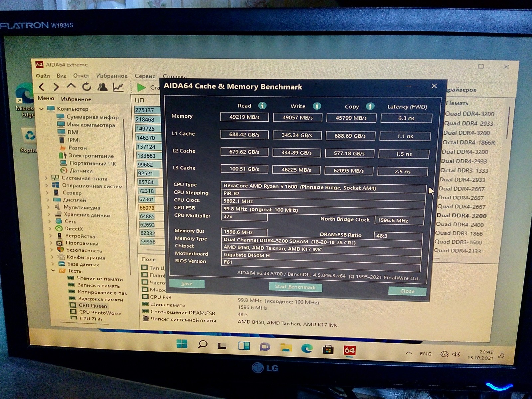
Task: Open Task View on the taskbar
Action: 222,346
